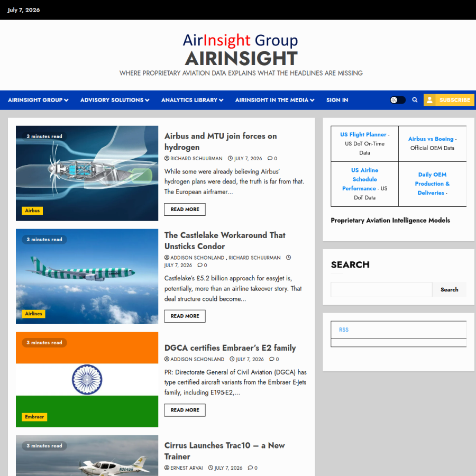Expand the AirInsight Group menu chevron
Viewport: 476px width, 476px height.
pos(67,100)
